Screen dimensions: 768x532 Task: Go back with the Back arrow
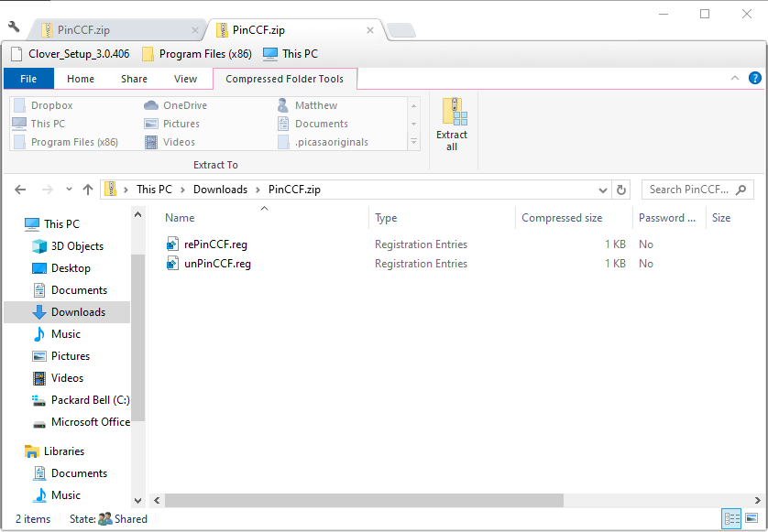point(20,190)
